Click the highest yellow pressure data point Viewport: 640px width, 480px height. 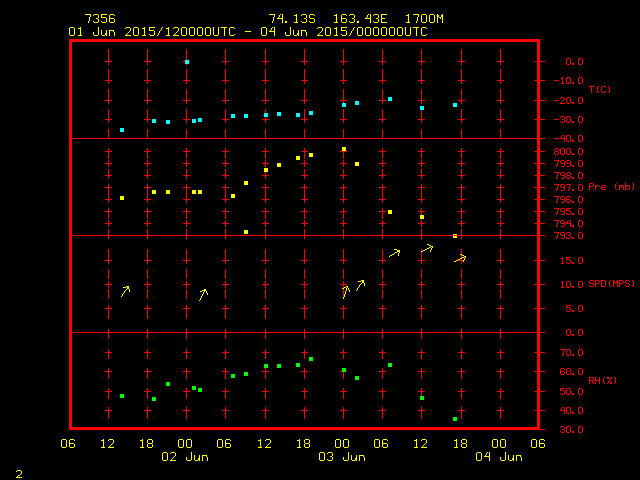tap(344, 149)
